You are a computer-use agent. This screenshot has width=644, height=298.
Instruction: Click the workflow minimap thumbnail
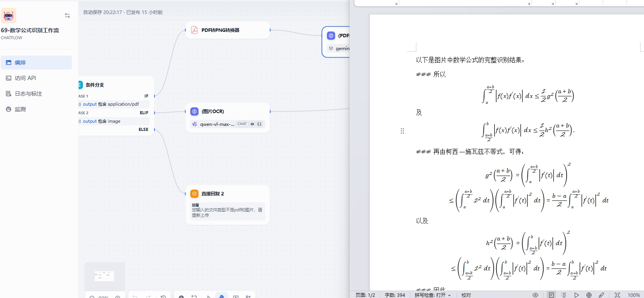105,276
